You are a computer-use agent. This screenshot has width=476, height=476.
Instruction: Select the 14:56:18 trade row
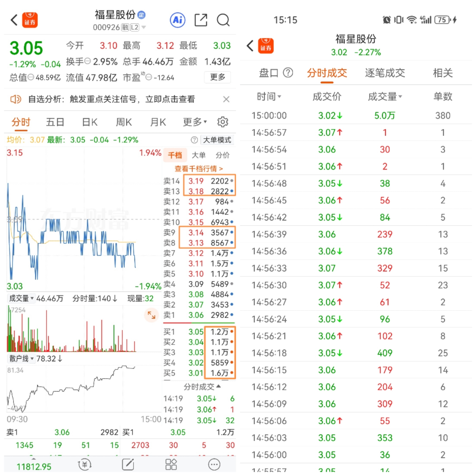click(x=356, y=353)
